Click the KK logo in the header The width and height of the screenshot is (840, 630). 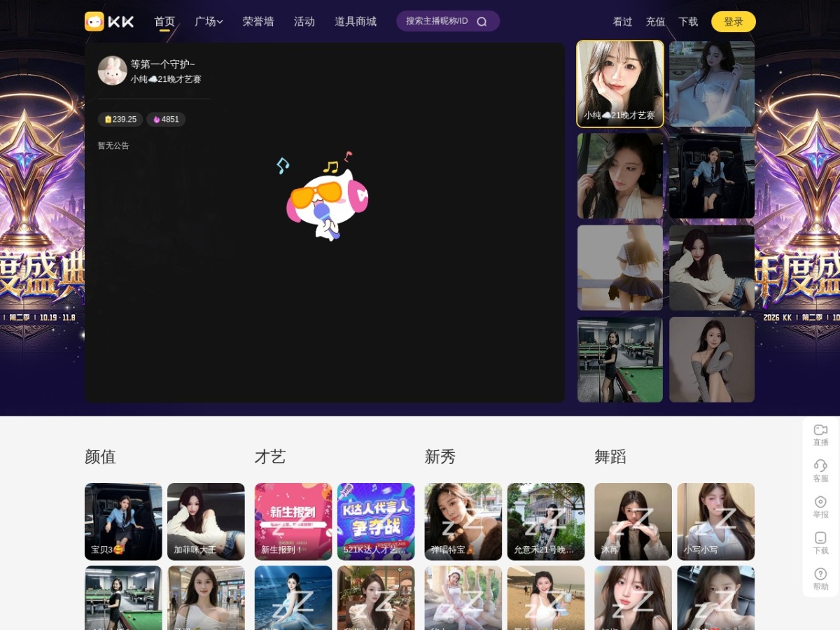109,21
